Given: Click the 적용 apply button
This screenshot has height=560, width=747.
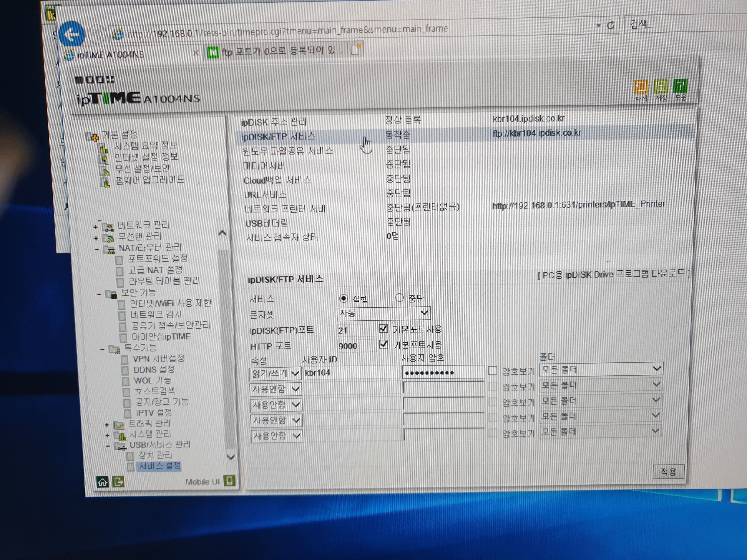Looking at the screenshot, I should tap(668, 471).
